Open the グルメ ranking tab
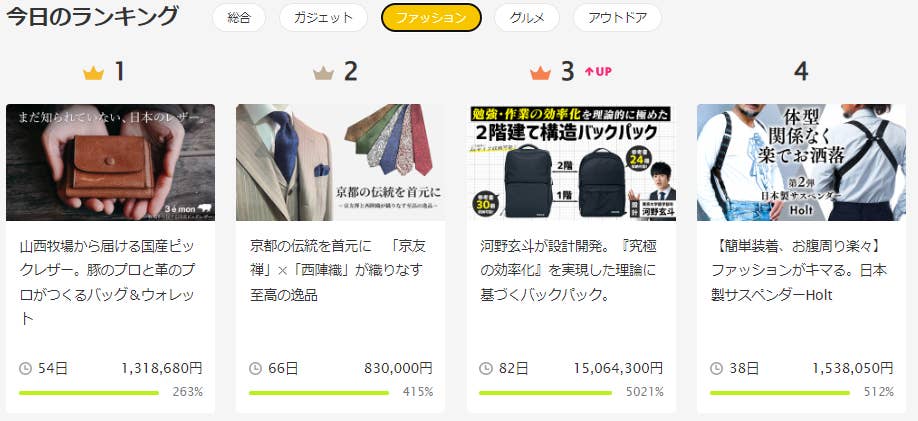The height and width of the screenshot is (421, 918). pos(527,18)
